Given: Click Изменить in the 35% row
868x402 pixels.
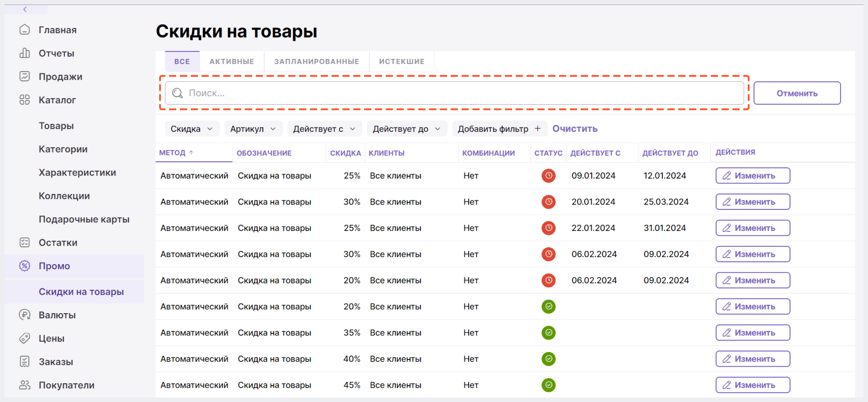Looking at the screenshot, I should tap(753, 333).
